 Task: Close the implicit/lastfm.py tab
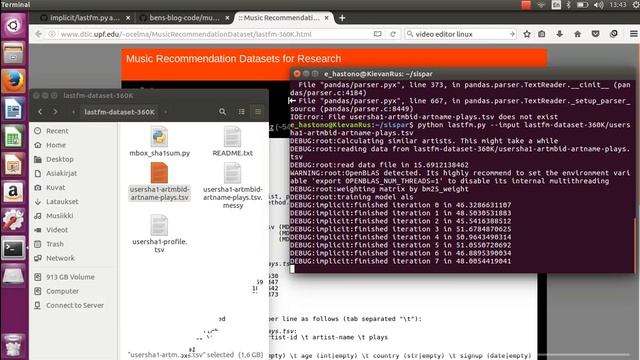[128, 18]
